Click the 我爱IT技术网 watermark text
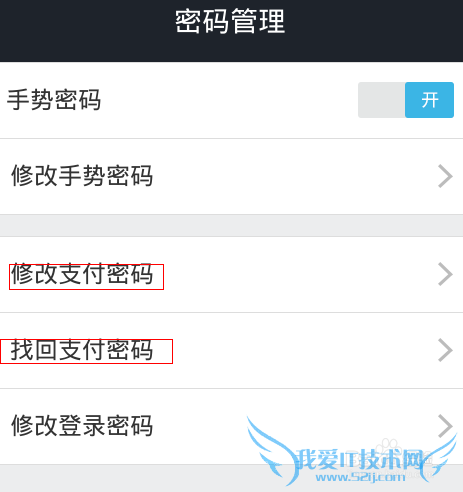The height and width of the screenshot is (492, 463). 360,459
